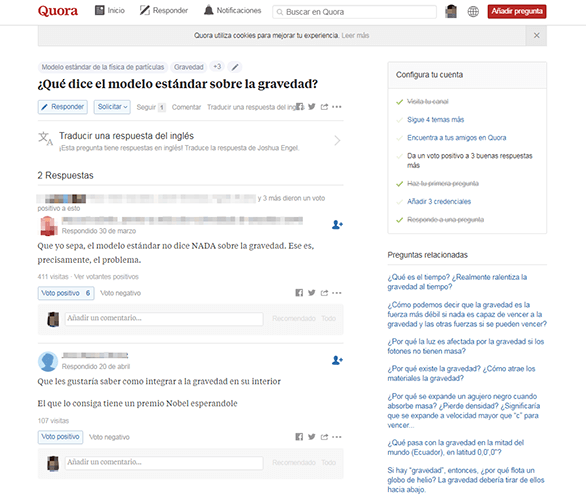Viewport: 586px width, 500px height.
Task: Focus the Buscar en Quora search field
Action: coord(354,12)
